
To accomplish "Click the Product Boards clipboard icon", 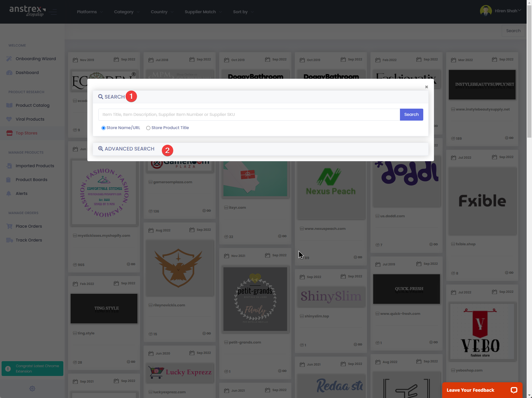I will coord(9,180).
